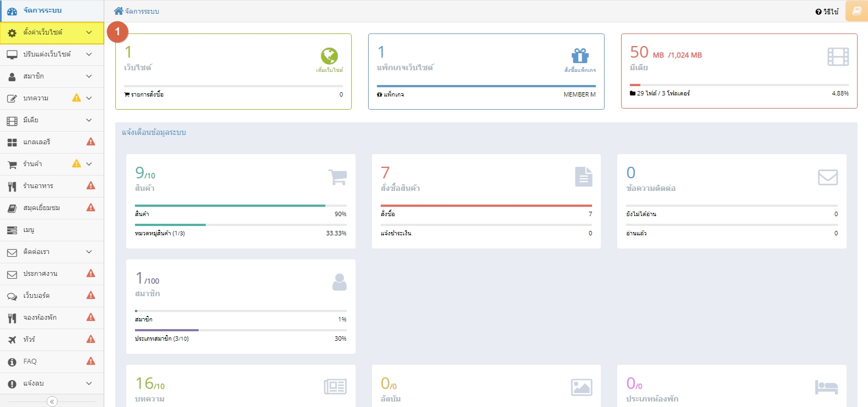The image size is (868, 407).
Task: Expand the ปรับแต่งเว็บไซต์ menu chevron
Action: [89, 54]
